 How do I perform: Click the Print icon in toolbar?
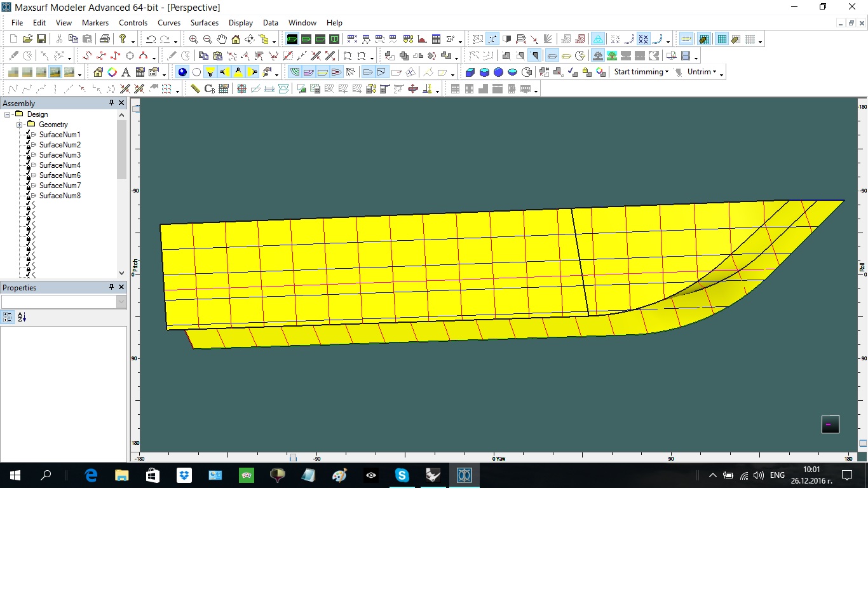click(x=105, y=39)
